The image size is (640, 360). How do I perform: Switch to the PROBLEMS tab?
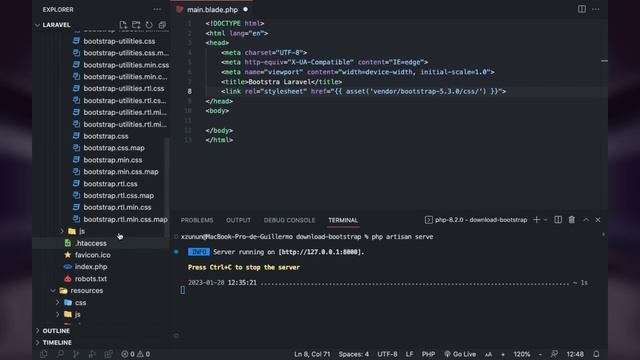click(x=197, y=220)
